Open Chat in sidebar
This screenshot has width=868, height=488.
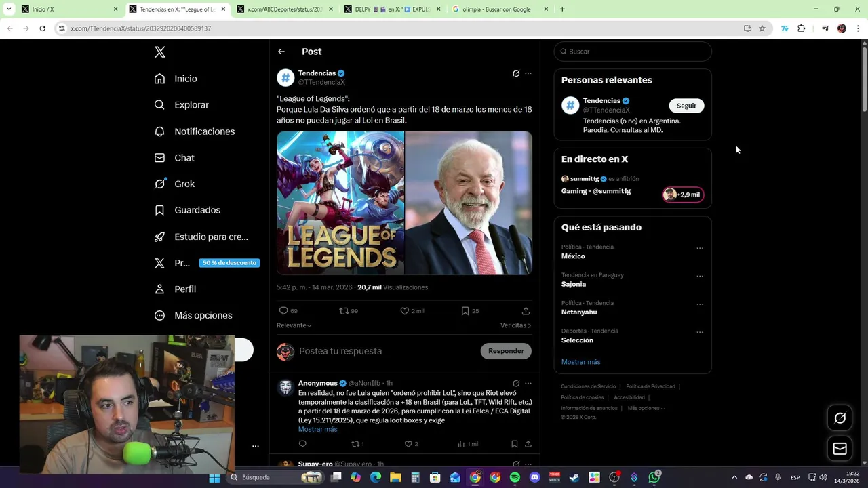174,157
